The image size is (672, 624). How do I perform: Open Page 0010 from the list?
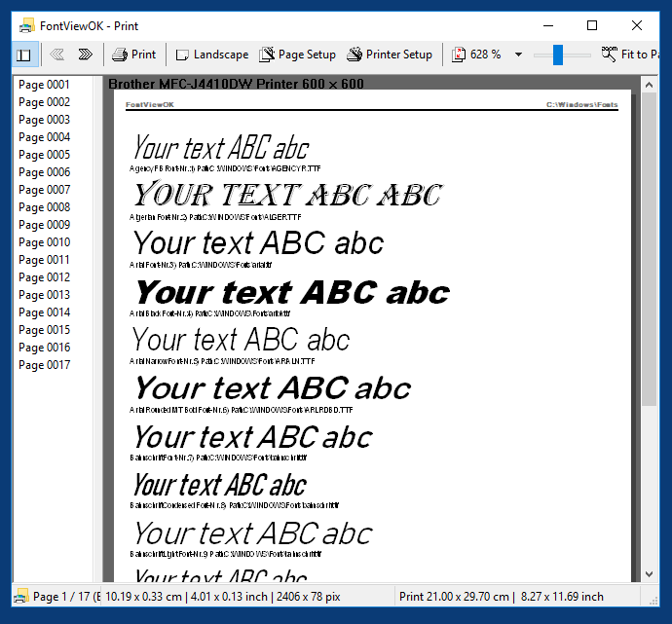click(x=45, y=242)
